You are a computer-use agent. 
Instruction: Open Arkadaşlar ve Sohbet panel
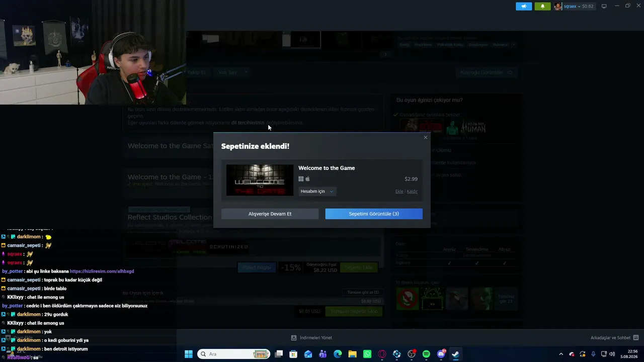[x=614, y=338]
